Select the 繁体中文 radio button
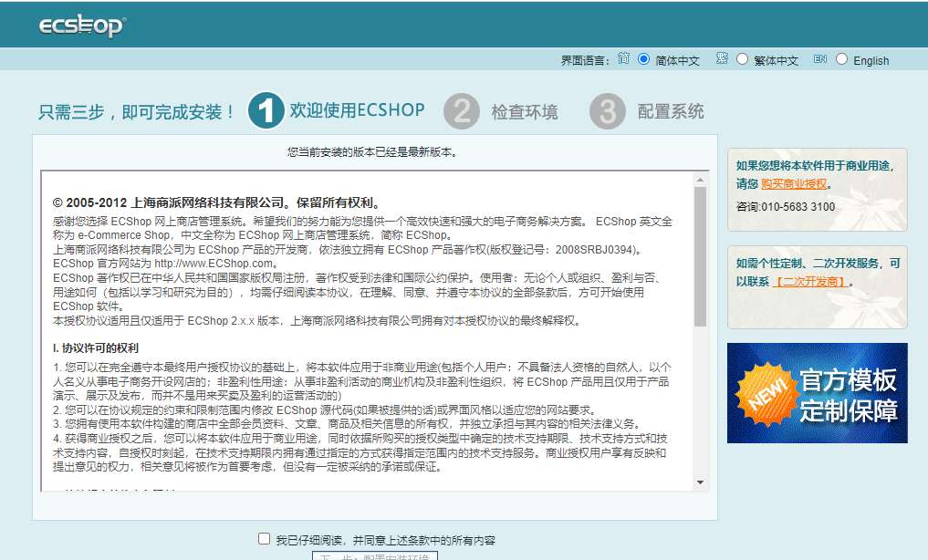Viewport: 928px width, 560px height. [742, 59]
